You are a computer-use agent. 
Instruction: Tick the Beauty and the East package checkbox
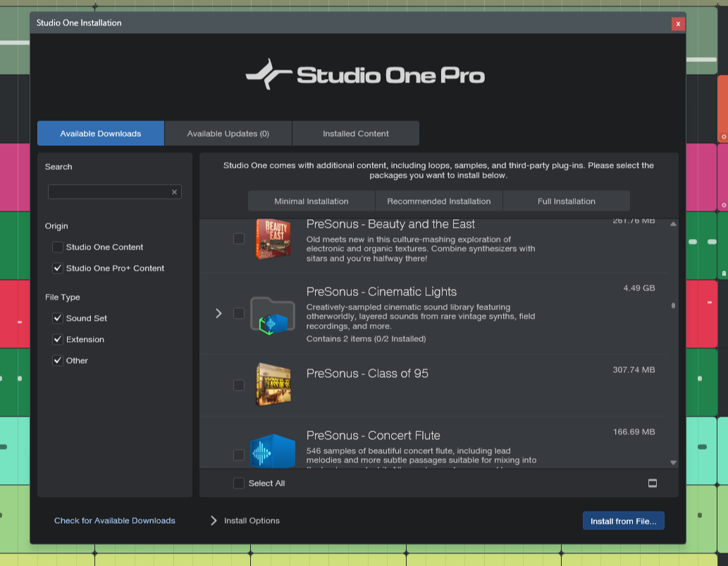tap(239, 239)
